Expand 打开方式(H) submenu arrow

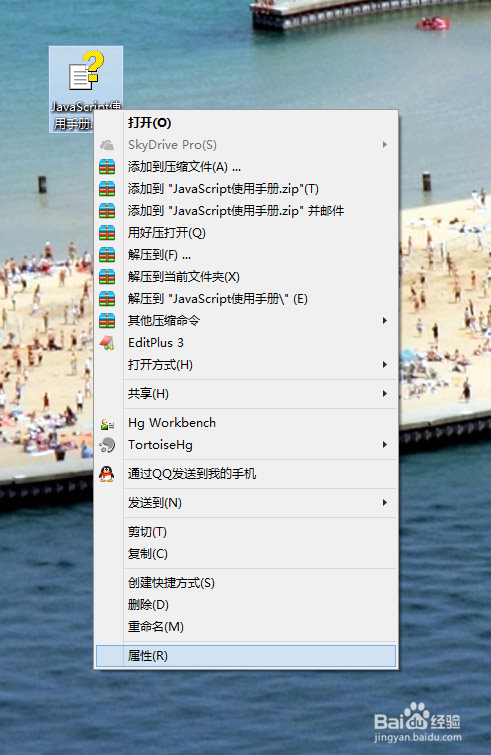tap(385, 364)
